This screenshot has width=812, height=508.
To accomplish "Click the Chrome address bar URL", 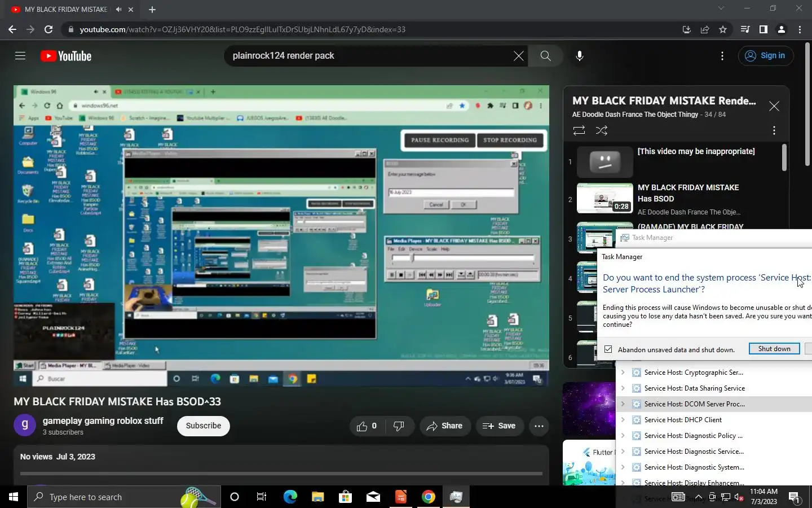I will click(242, 29).
